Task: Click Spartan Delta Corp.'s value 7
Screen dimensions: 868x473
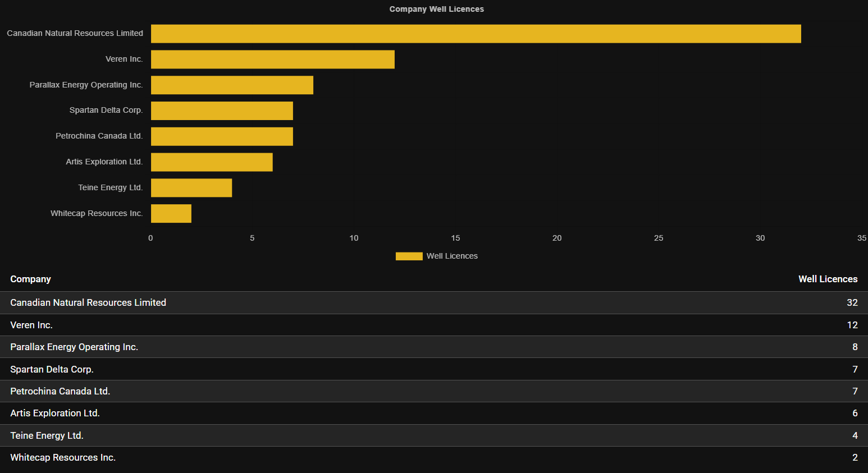Action: [855, 369]
